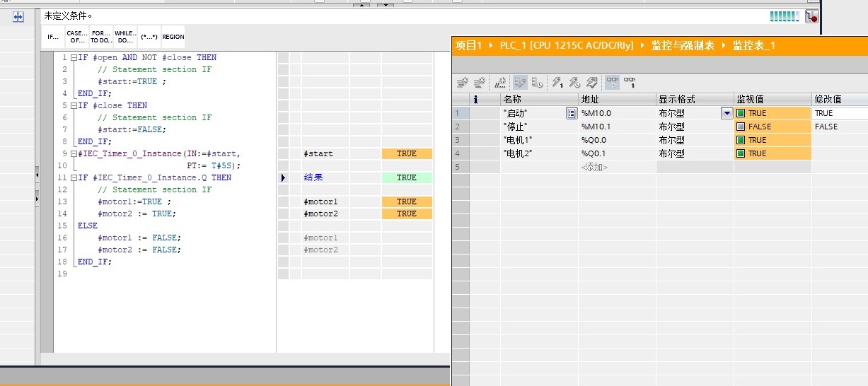Toggle the advanced settings columns icon

pos(537,83)
